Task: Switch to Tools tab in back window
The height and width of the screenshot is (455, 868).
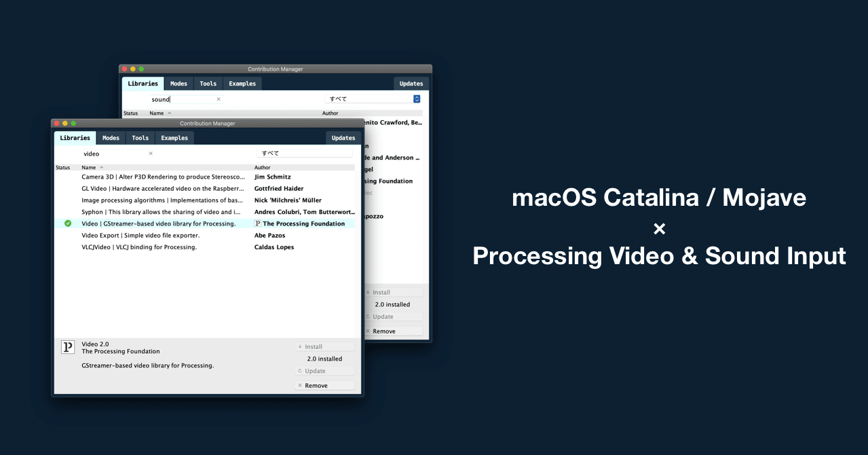Action: (208, 84)
